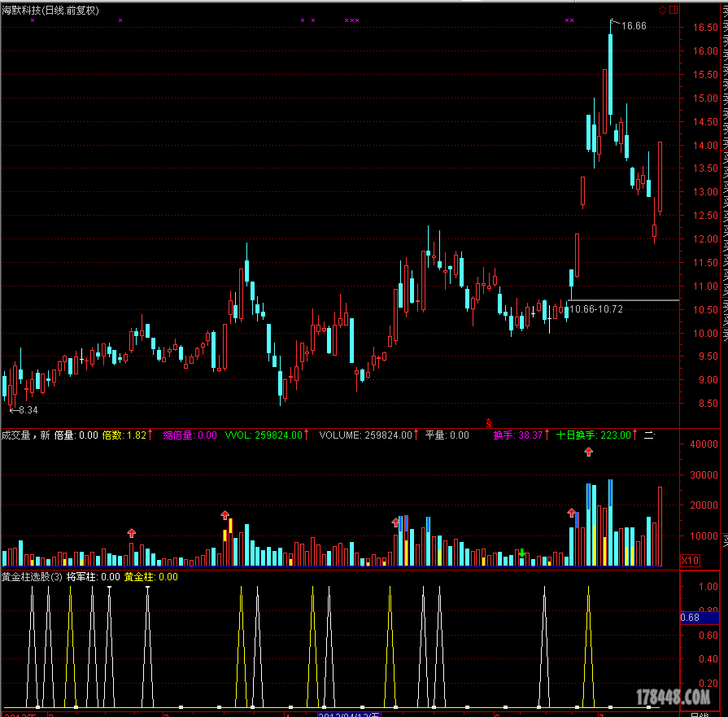Image resolution: width=728 pixels, height=717 pixels.
Task: Click the red up arrow above the tallest volume bars
Action: [589, 452]
